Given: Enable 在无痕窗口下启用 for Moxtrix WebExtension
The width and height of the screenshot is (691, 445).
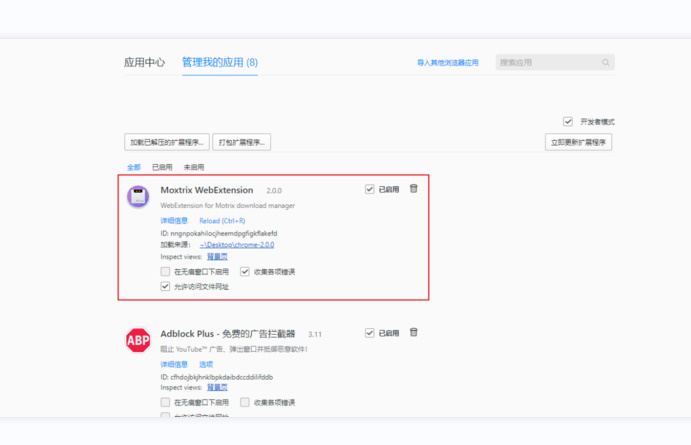Looking at the screenshot, I should point(165,271).
